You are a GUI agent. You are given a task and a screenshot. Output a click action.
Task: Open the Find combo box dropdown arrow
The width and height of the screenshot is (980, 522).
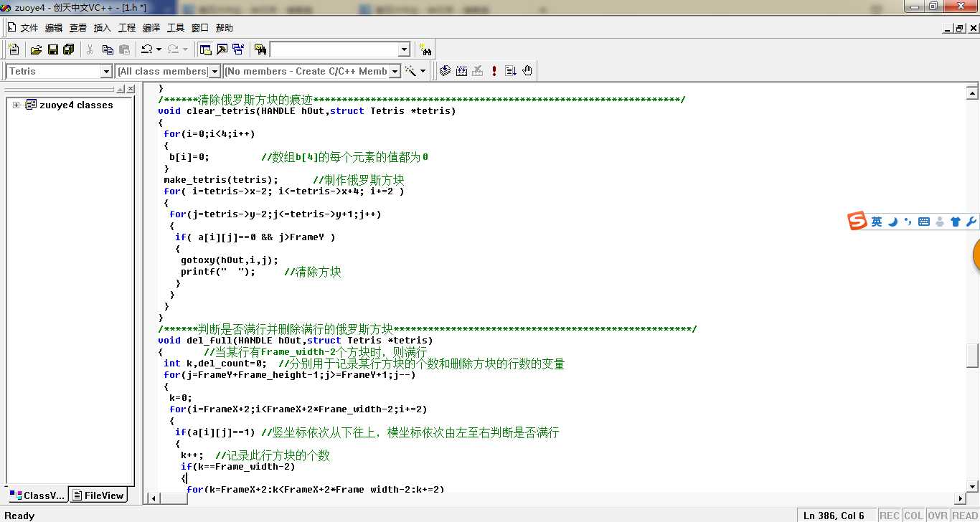click(x=404, y=49)
